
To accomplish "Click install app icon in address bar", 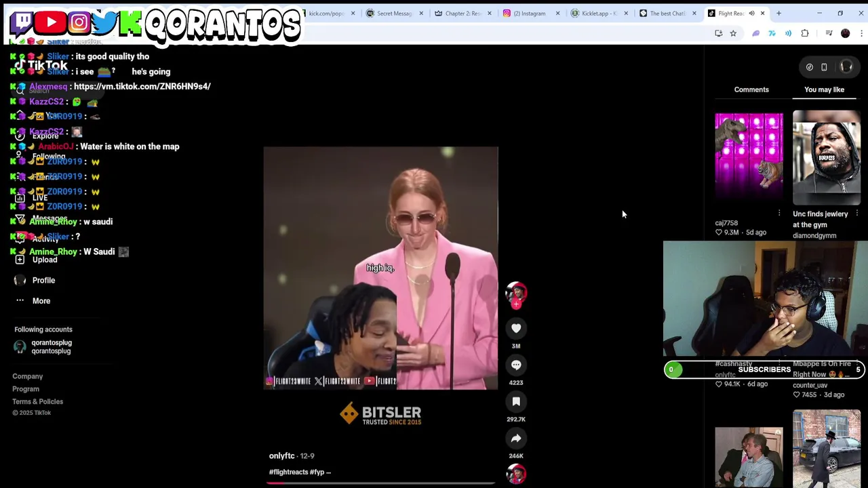I will 719,33.
